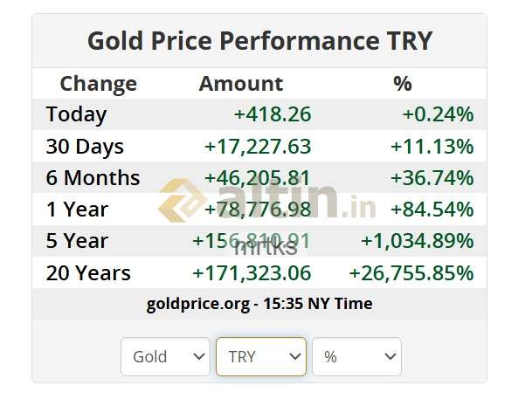The width and height of the screenshot is (532, 399).
Task: Select the Change column header
Action: tap(98, 84)
